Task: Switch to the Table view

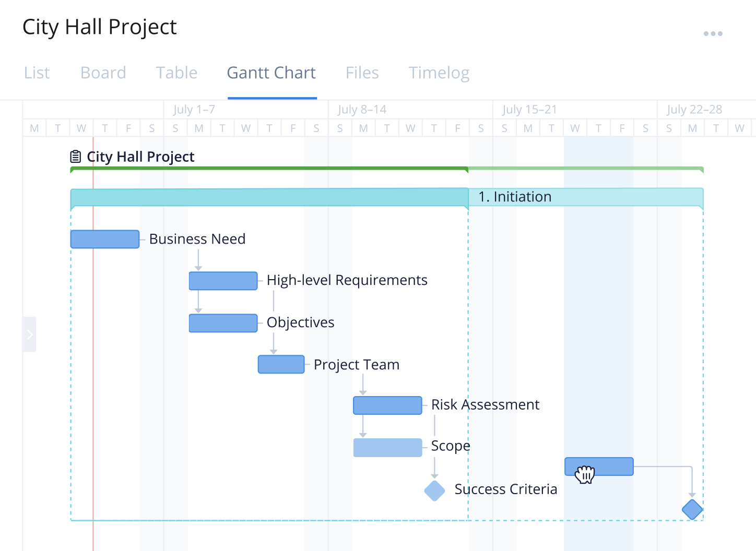Action: point(176,73)
